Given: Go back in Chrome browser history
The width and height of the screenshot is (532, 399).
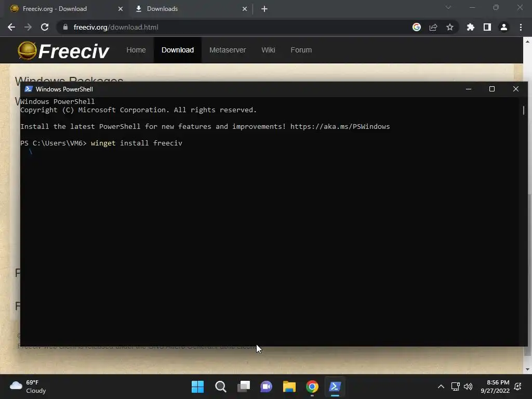Looking at the screenshot, I should pos(11,27).
